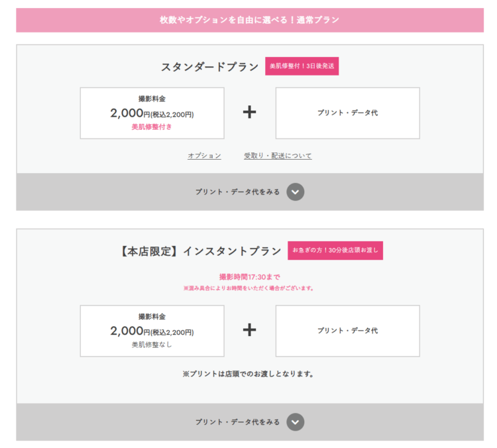Click the 美肌修整付！3日後発送 pink badge
497x448 pixels.
tap(302, 66)
